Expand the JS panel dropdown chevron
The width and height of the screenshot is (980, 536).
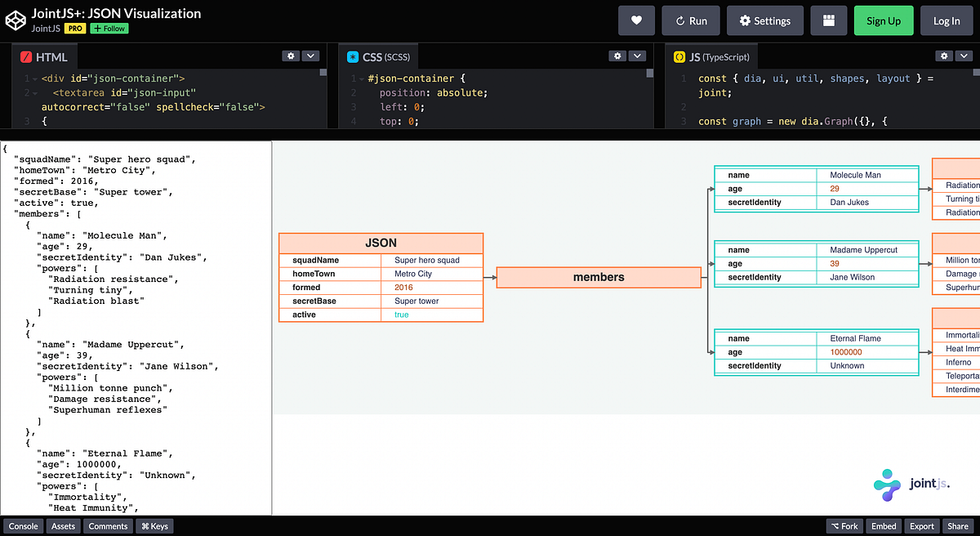click(x=964, y=56)
